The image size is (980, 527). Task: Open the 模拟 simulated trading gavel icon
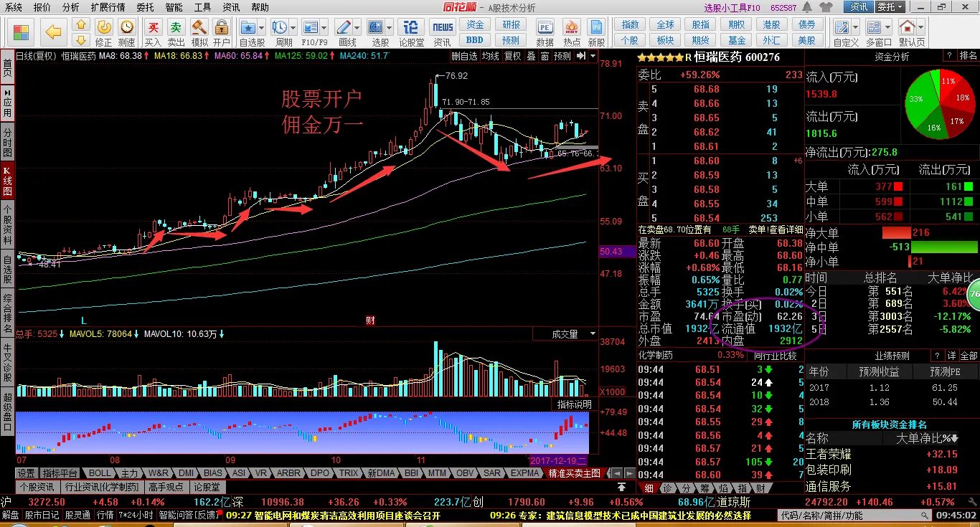pos(199,32)
